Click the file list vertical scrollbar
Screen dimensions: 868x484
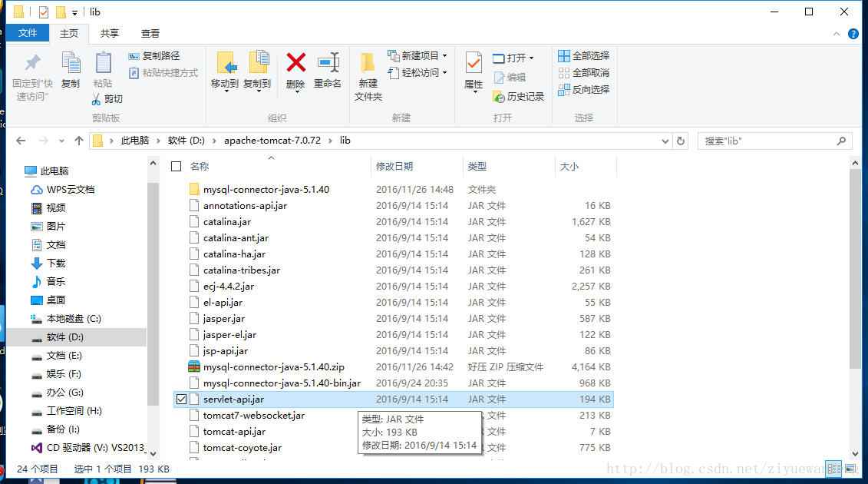[x=855, y=269]
